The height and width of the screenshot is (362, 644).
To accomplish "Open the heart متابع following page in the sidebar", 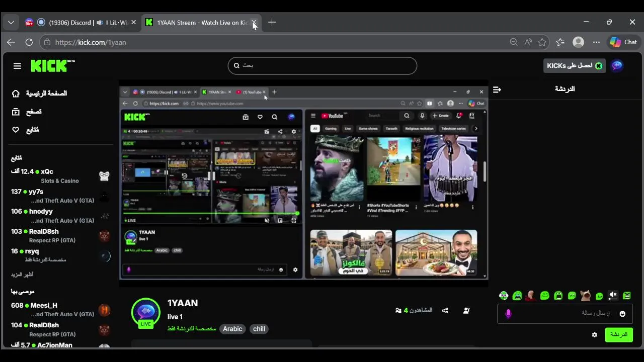I will tap(25, 130).
